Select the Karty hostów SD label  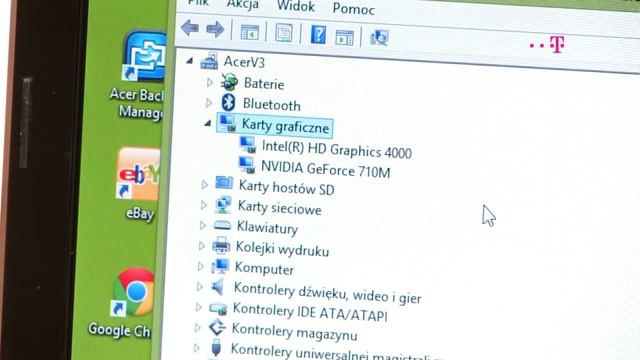pyautogui.click(x=287, y=188)
